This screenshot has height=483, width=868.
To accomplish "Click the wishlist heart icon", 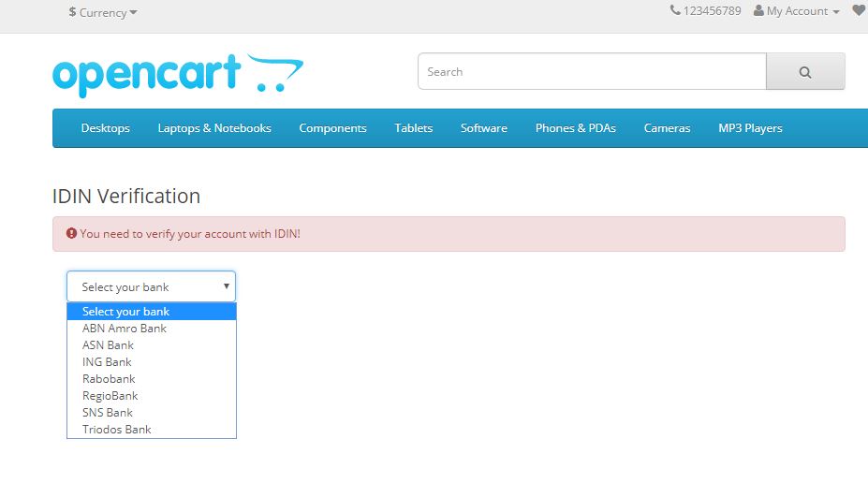I will (x=861, y=10).
